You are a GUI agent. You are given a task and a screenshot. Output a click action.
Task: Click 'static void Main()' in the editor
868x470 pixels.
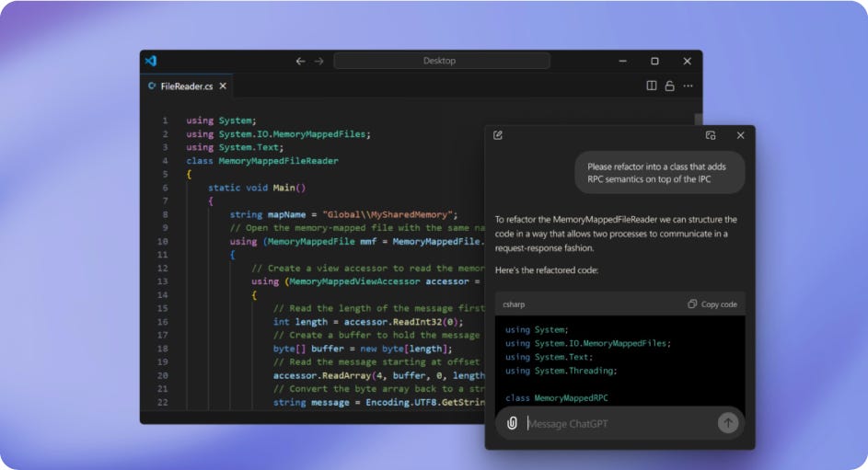257,188
